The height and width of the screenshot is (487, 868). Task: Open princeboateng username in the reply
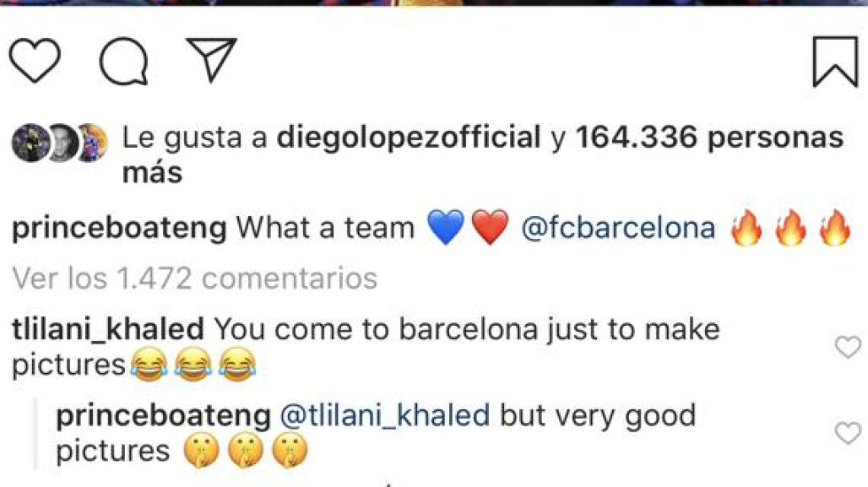tap(162, 416)
